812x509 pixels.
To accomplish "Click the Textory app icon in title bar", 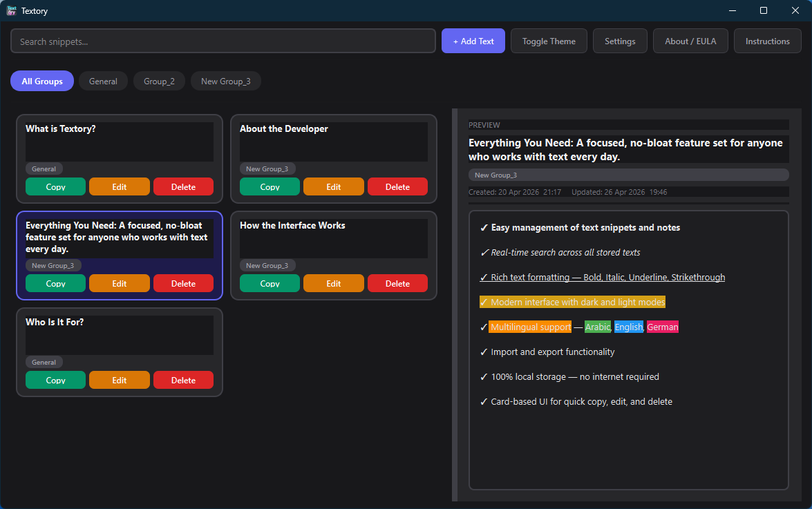I will tap(12, 10).
